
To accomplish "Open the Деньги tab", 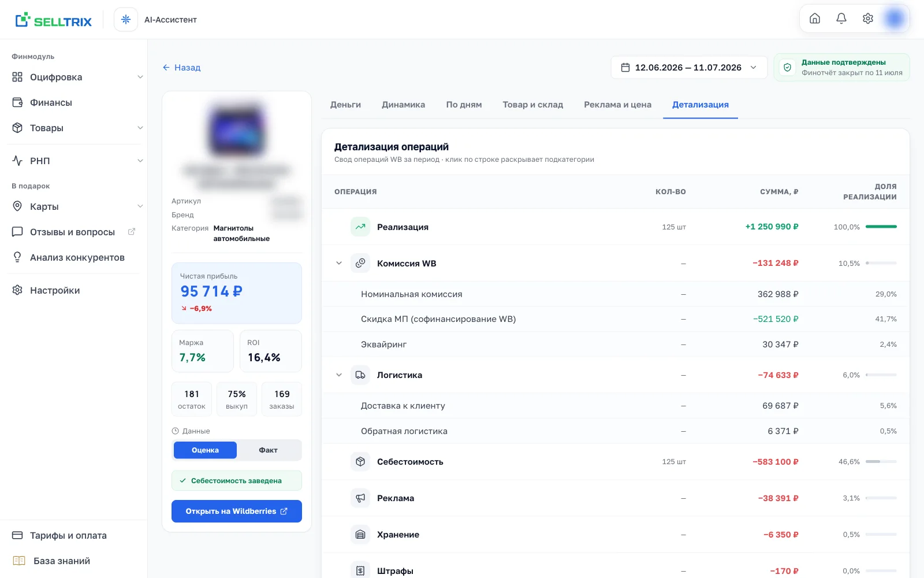I will (345, 105).
